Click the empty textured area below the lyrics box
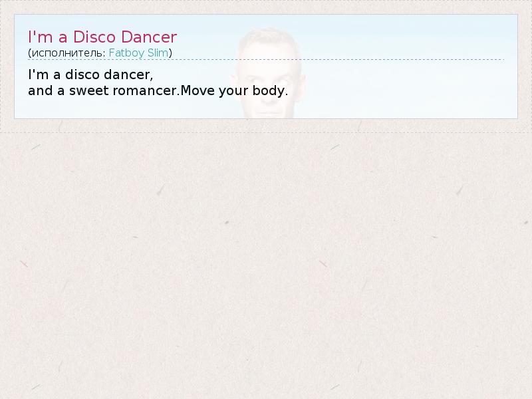The width and height of the screenshot is (532, 399). click(266, 265)
